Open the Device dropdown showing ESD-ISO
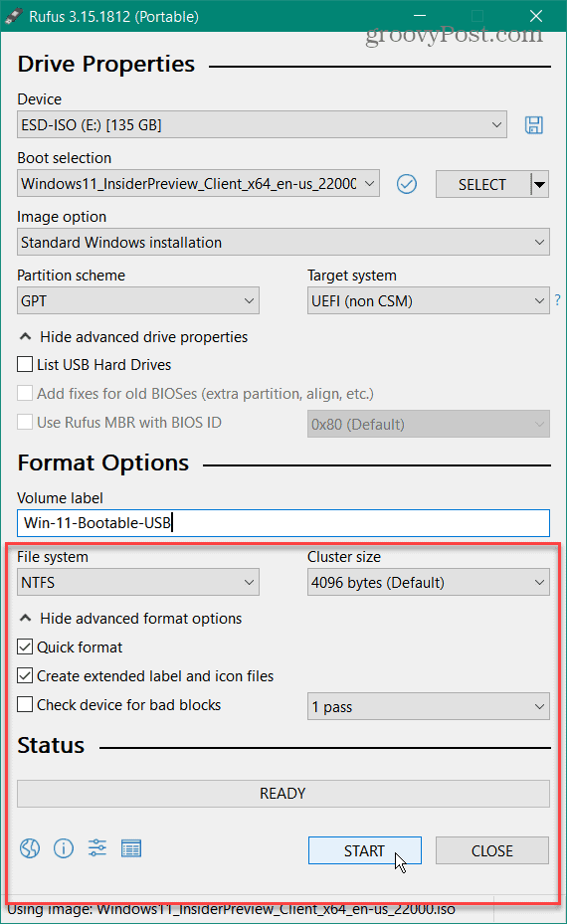567x924 pixels. coord(262,124)
